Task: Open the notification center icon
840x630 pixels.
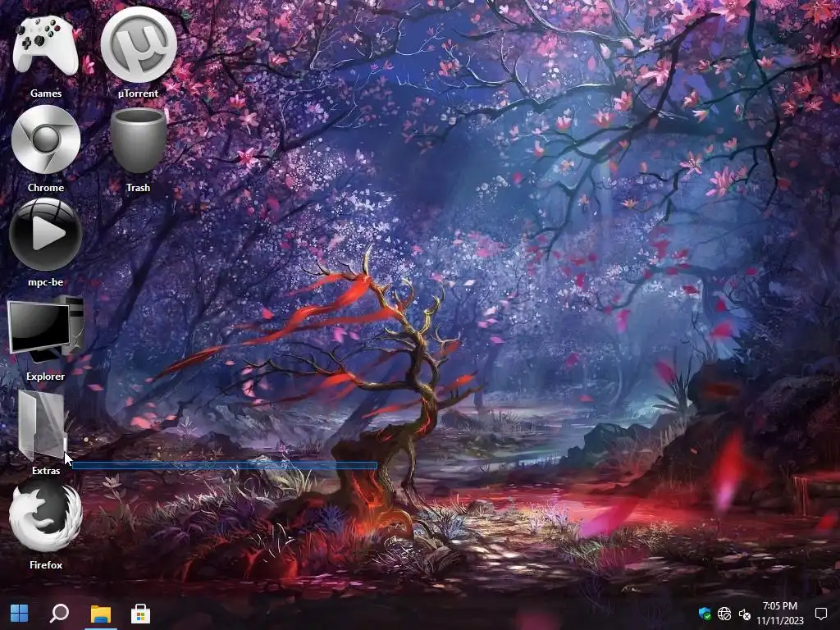Action: (820, 614)
